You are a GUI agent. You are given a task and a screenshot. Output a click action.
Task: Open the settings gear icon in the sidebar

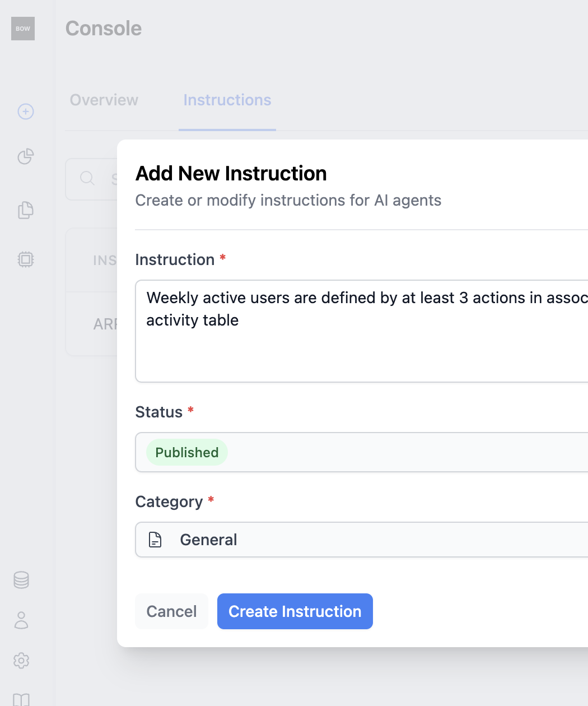[21, 661]
